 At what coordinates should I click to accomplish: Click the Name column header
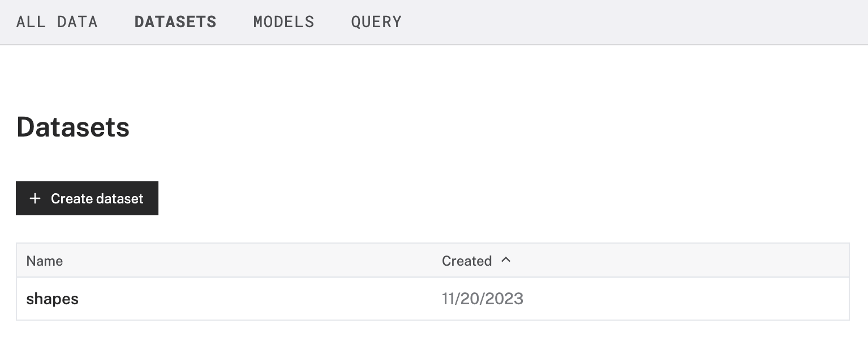pos(44,261)
